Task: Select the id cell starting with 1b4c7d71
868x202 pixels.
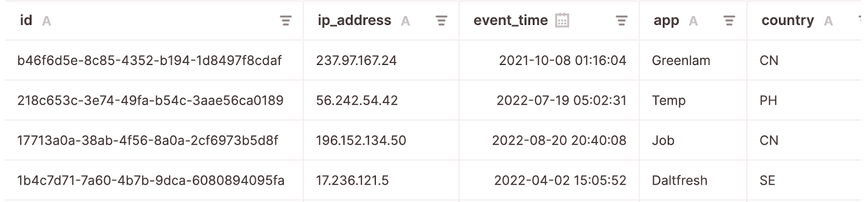Action: (x=154, y=180)
